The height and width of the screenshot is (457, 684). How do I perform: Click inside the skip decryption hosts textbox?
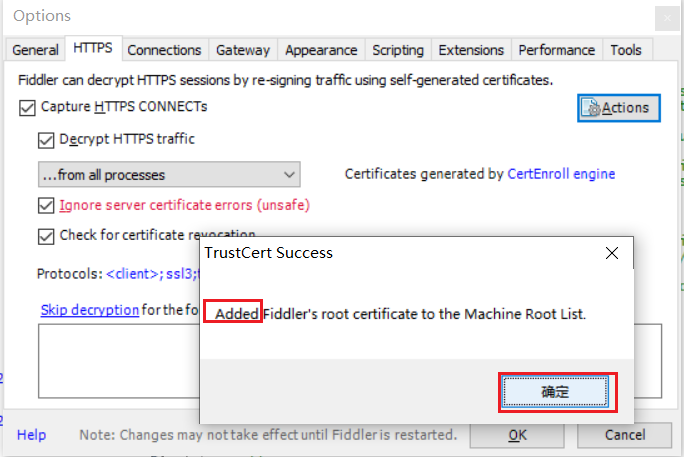click(x=119, y=361)
